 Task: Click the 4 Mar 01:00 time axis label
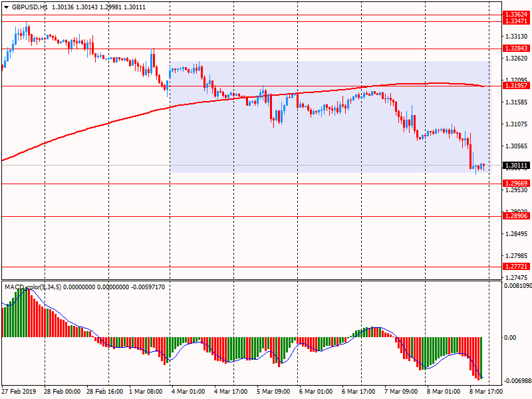click(188, 391)
